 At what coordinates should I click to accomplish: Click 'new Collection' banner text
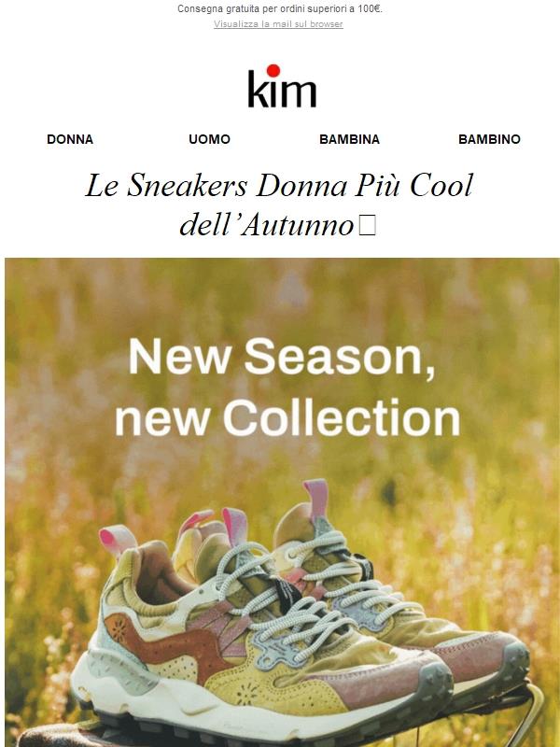[287, 417]
